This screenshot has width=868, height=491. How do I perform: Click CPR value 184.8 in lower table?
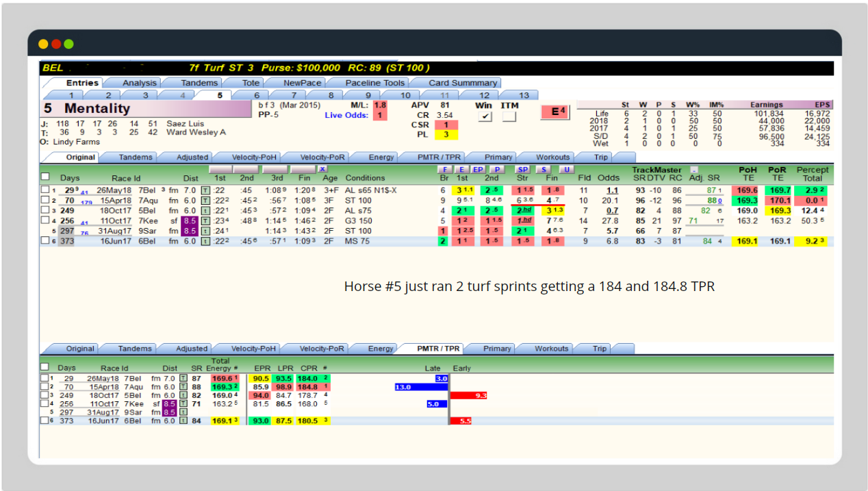pyautogui.click(x=309, y=387)
